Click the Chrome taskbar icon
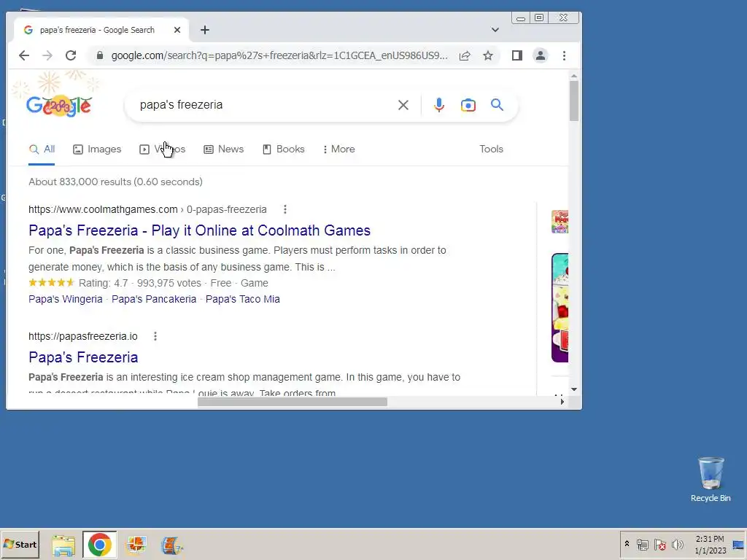747x560 pixels. tap(99, 545)
